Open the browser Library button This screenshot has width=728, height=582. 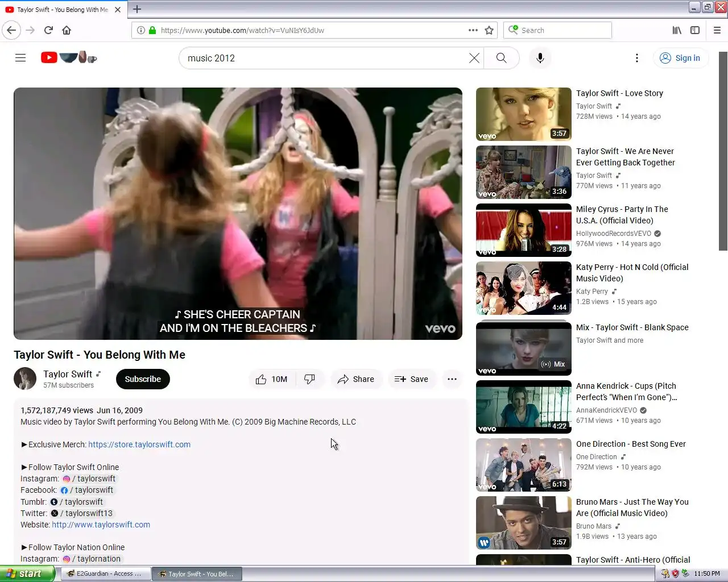coord(677,30)
